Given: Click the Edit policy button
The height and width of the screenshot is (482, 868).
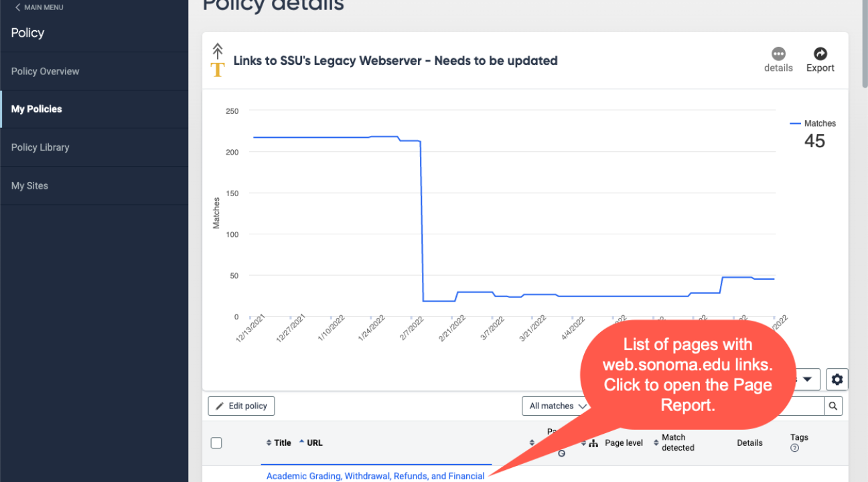Looking at the screenshot, I should [x=241, y=406].
